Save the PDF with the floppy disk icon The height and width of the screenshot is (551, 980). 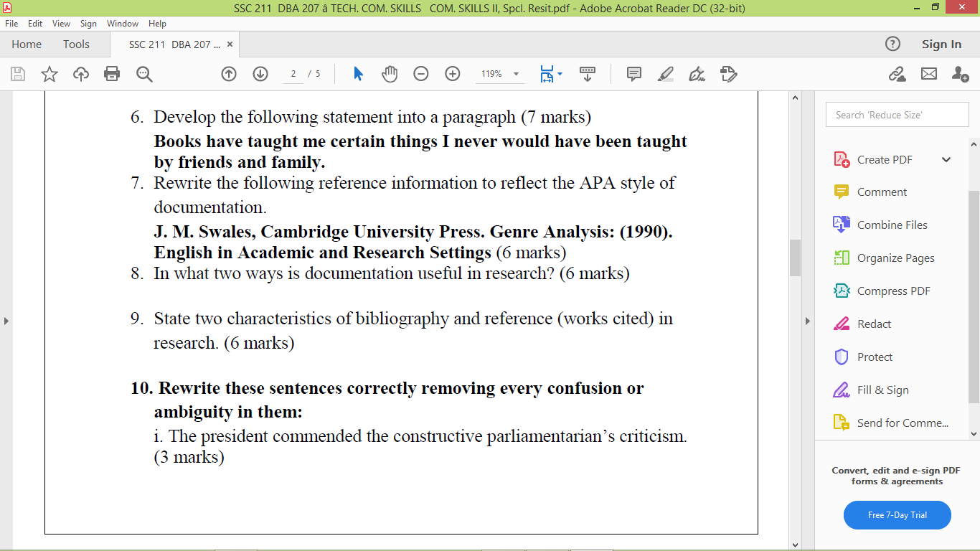17,74
